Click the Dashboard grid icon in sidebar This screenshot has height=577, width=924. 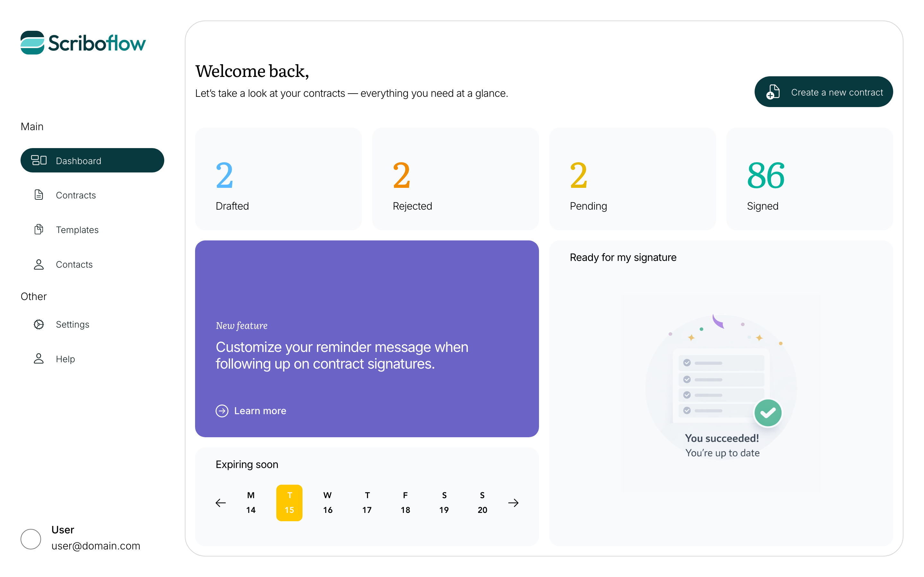(38, 160)
